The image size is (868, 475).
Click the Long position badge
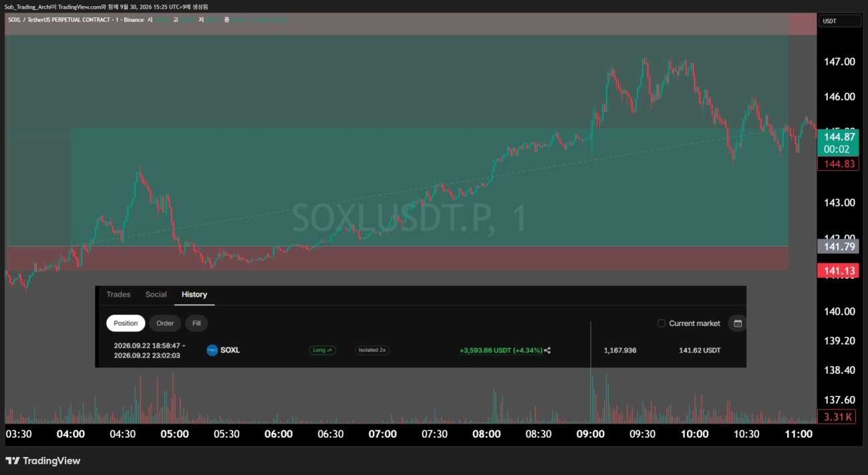click(x=323, y=350)
